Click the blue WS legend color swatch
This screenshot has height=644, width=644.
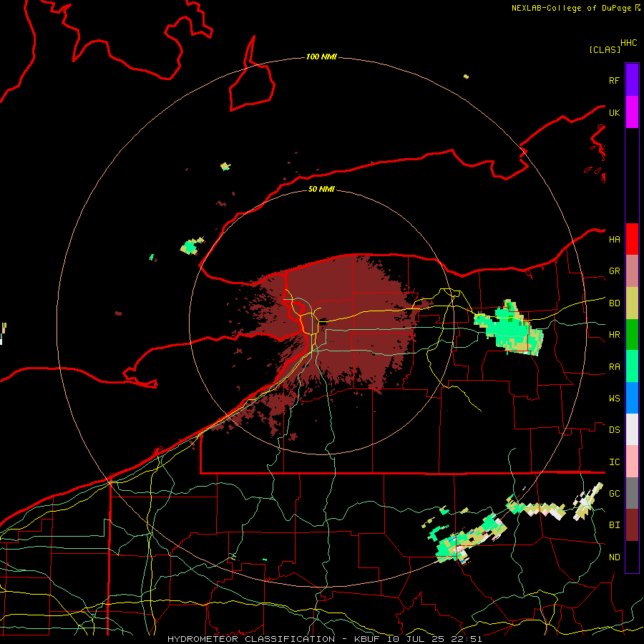[632, 398]
